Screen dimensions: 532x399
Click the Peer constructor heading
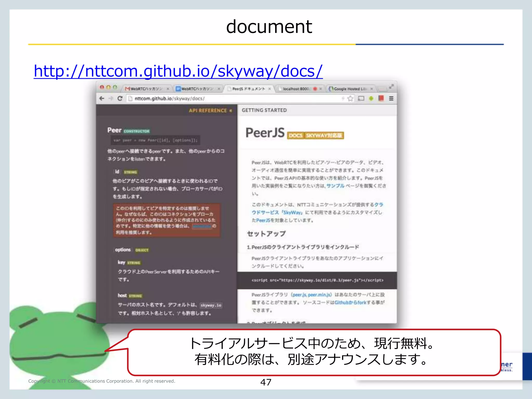115,130
